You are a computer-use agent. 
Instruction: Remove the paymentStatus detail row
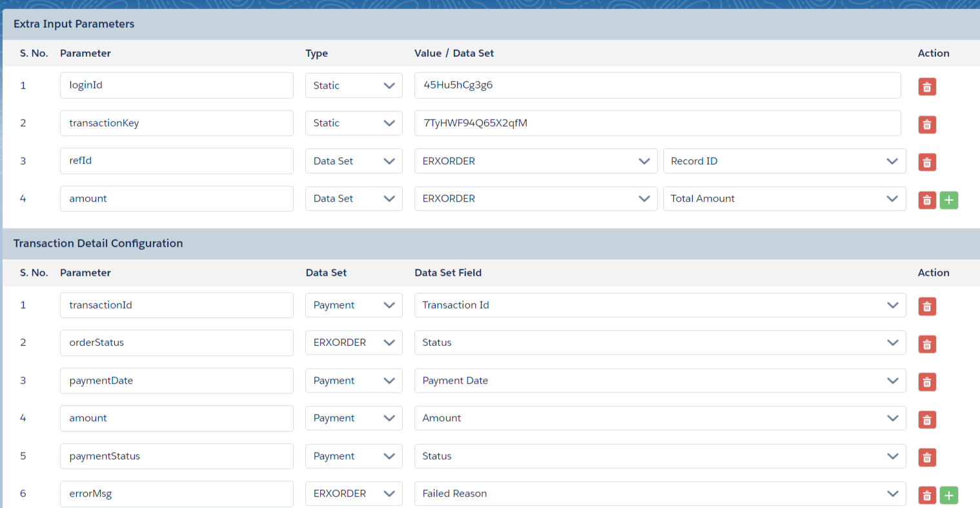(927, 457)
